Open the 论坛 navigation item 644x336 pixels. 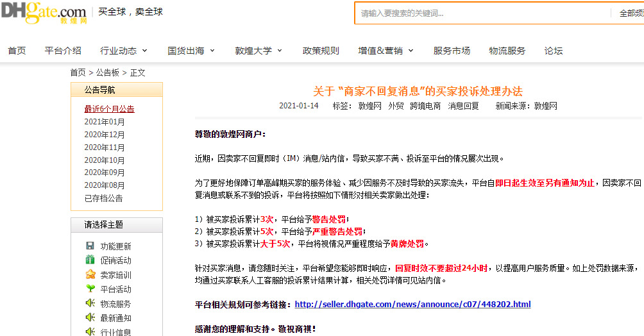tap(553, 51)
